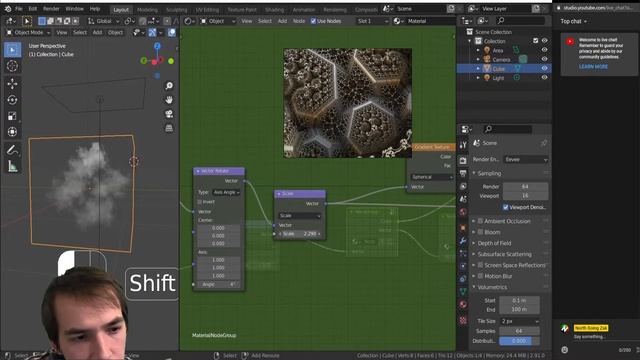The width and height of the screenshot is (640, 360).
Task: Pick the Scale tool
Action: [x=12, y=116]
